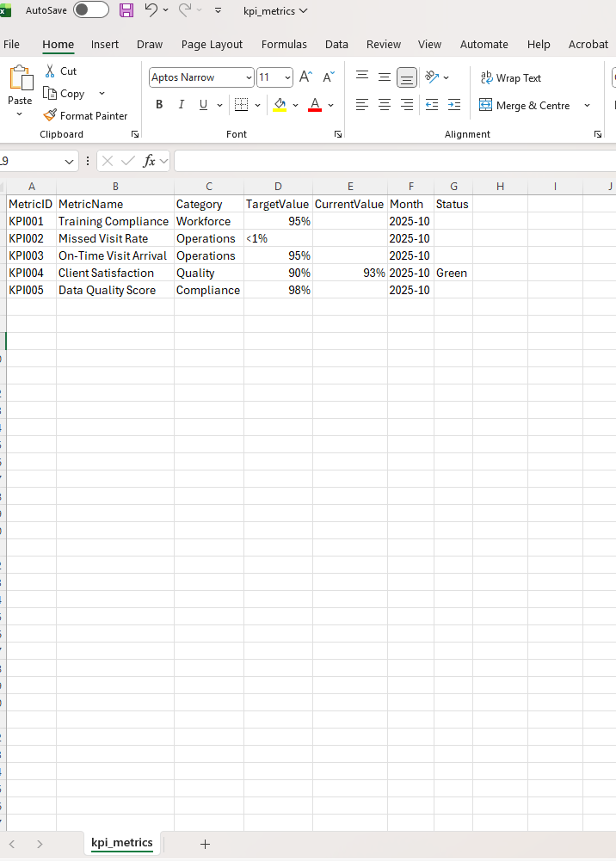Switch to the Formulas tab
This screenshot has width=616, height=861.
tap(284, 45)
